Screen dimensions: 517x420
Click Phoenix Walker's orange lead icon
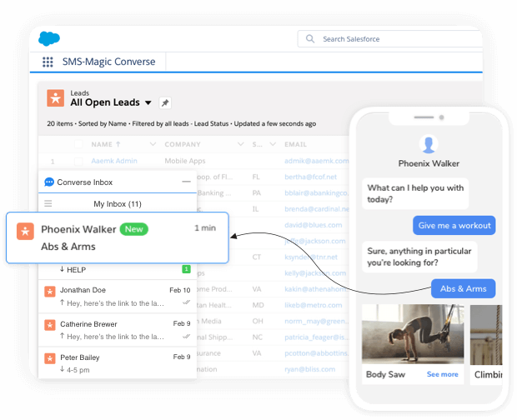[x=25, y=231]
